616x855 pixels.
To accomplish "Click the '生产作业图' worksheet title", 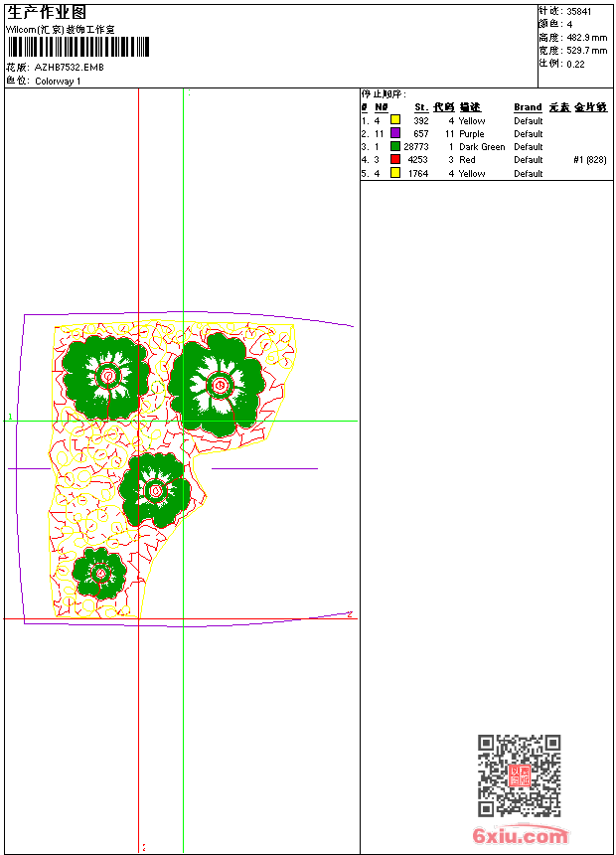I will coord(47,13).
